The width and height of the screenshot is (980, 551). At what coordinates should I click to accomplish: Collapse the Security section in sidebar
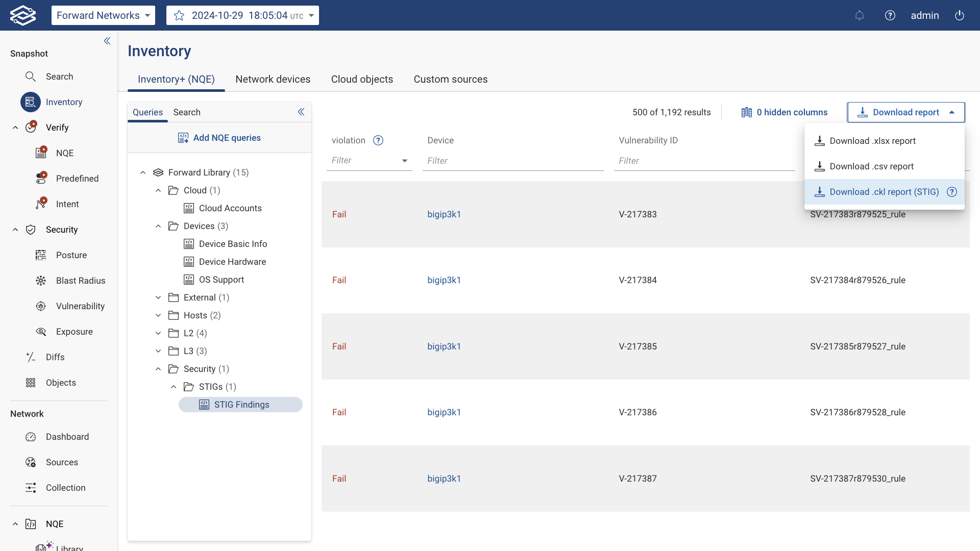(15, 230)
